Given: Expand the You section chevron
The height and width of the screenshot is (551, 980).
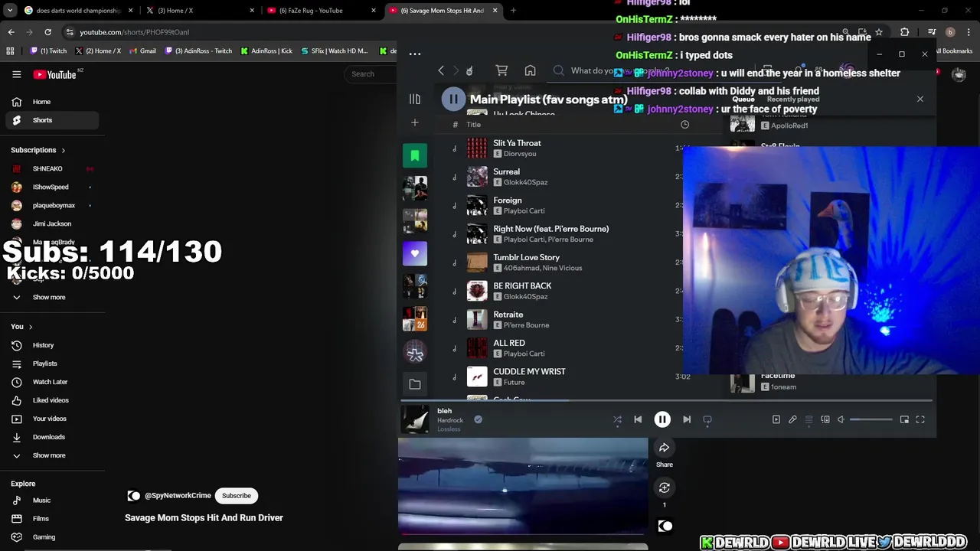Looking at the screenshot, I should (31, 327).
